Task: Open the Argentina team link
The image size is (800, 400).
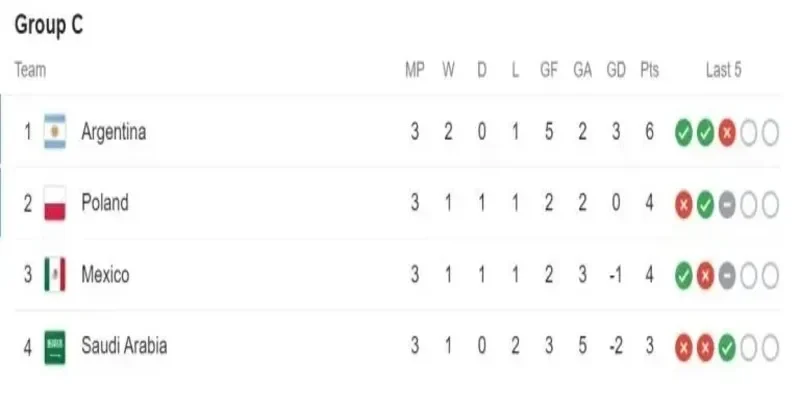Action: click(x=113, y=132)
